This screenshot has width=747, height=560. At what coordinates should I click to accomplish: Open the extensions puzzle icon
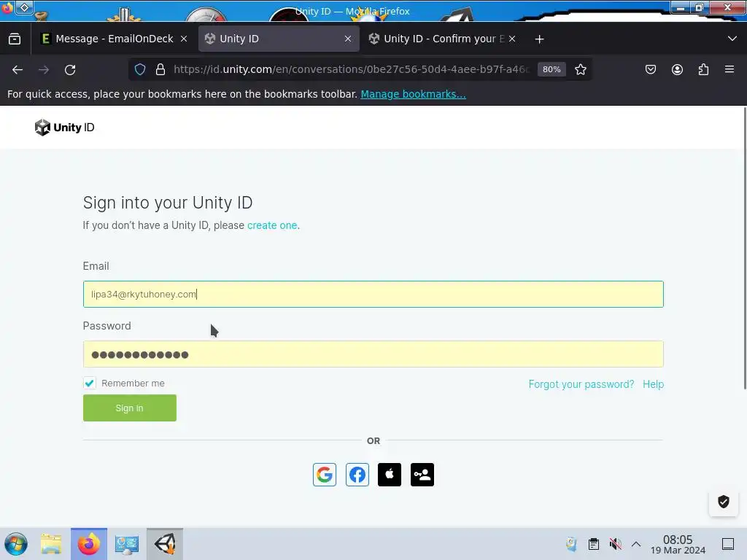click(x=703, y=69)
